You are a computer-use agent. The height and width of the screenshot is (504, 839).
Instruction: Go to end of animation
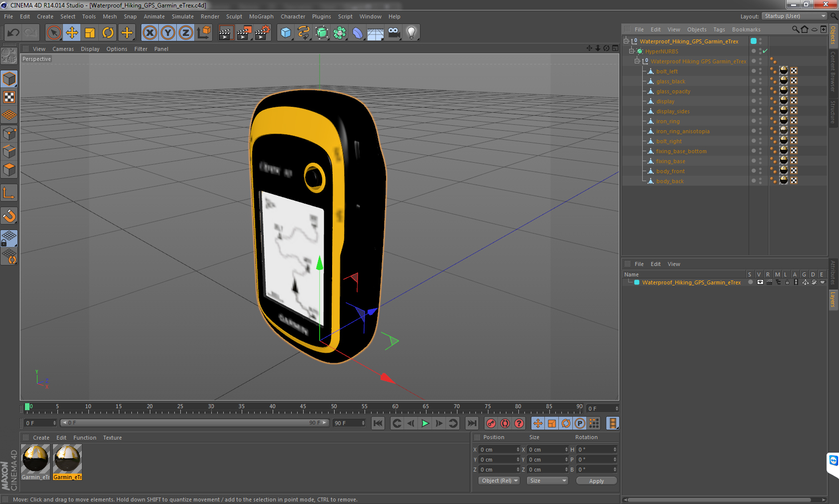pyautogui.click(x=471, y=423)
